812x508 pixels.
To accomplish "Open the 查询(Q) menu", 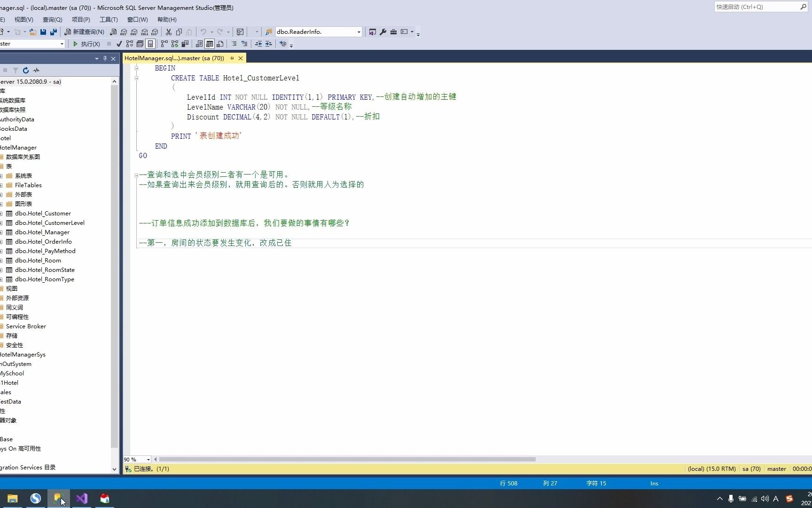I will pos(52,19).
